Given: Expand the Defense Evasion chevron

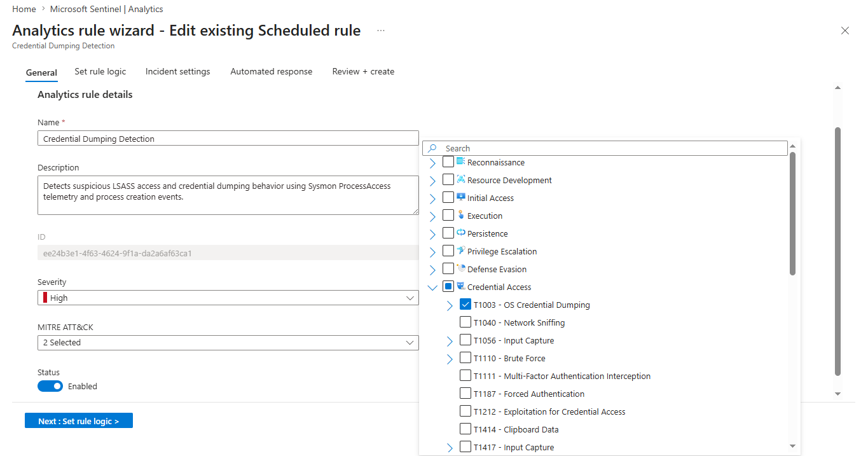Looking at the screenshot, I should click(433, 270).
